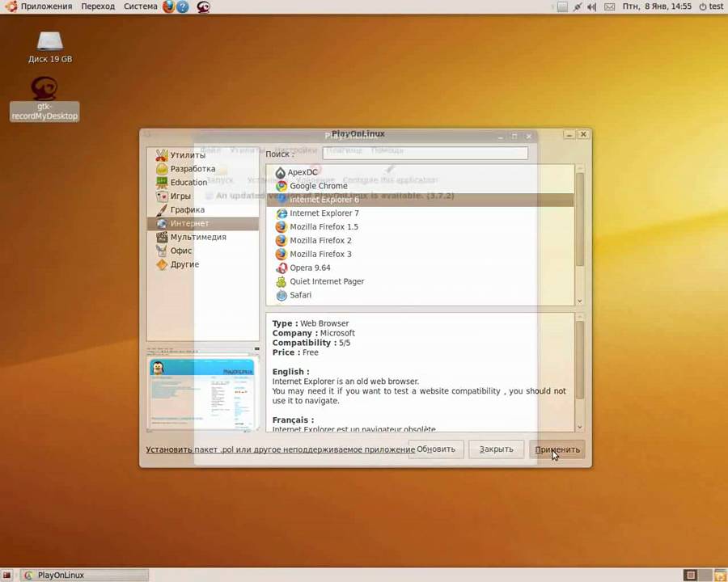Select the Internet Explorer 7 entry
The height and width of the screenshot is (582, 728).
[x=420, y=213]
